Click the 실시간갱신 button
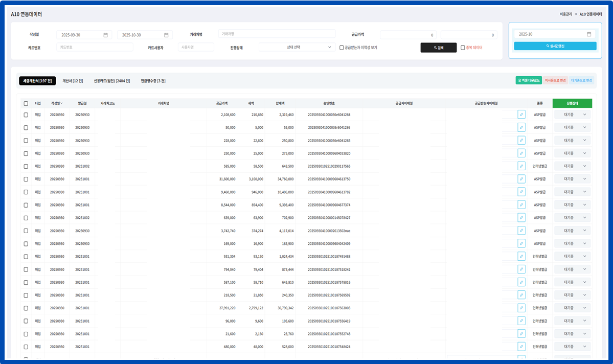613x364 pixels. tap(555, 46)
